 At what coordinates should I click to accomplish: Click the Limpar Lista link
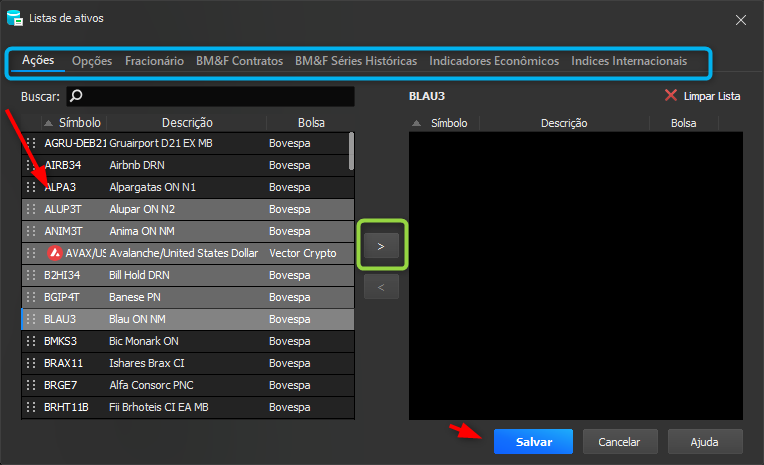click(712, 96)
